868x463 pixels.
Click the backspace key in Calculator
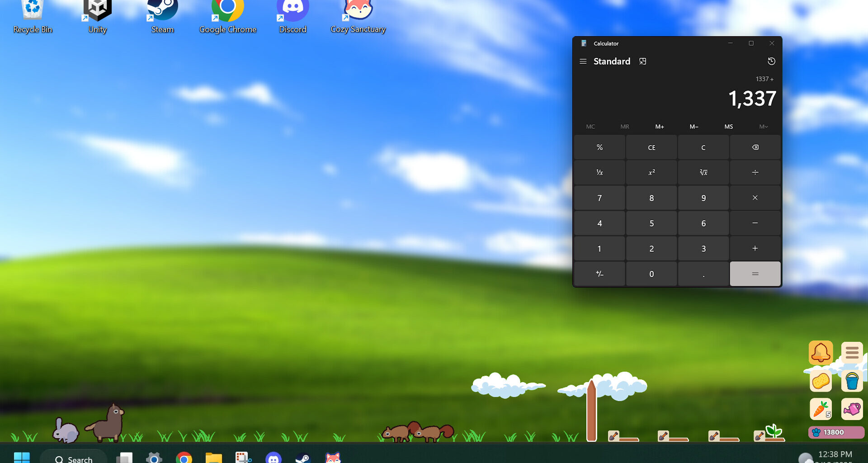point(755,147)
